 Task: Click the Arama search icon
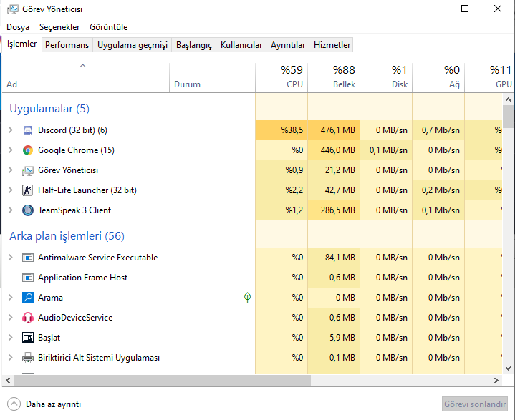[28, 298]
